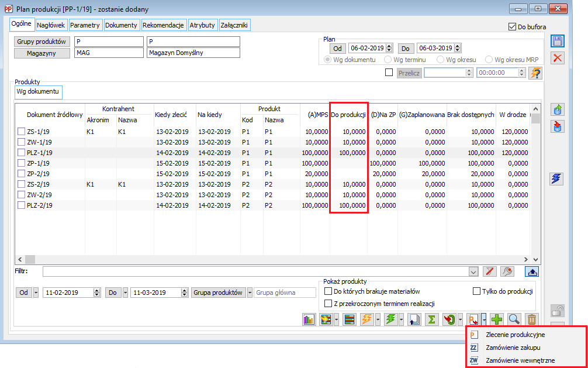
Task: Click the vertical scrollbar up arrow
Action: (x=535, y=108)
